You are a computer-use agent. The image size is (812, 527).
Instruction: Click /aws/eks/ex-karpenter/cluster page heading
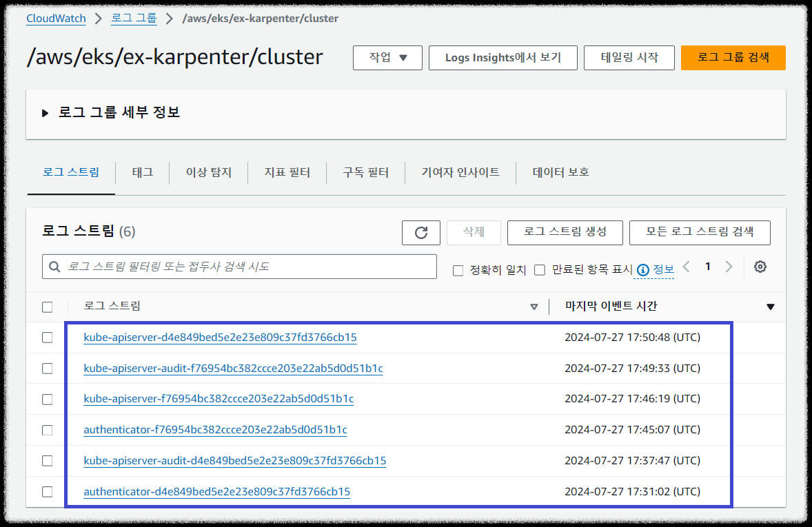click(175, 57)
